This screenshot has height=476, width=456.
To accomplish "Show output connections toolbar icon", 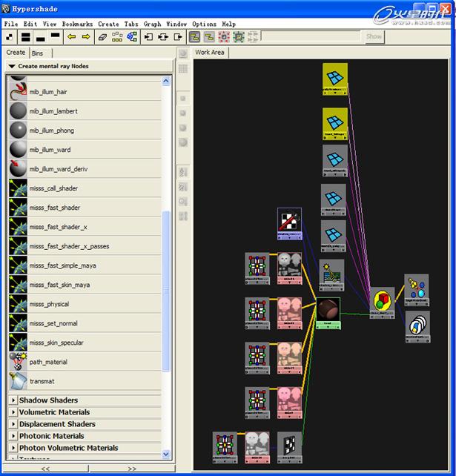I will [x=178, y=37].
